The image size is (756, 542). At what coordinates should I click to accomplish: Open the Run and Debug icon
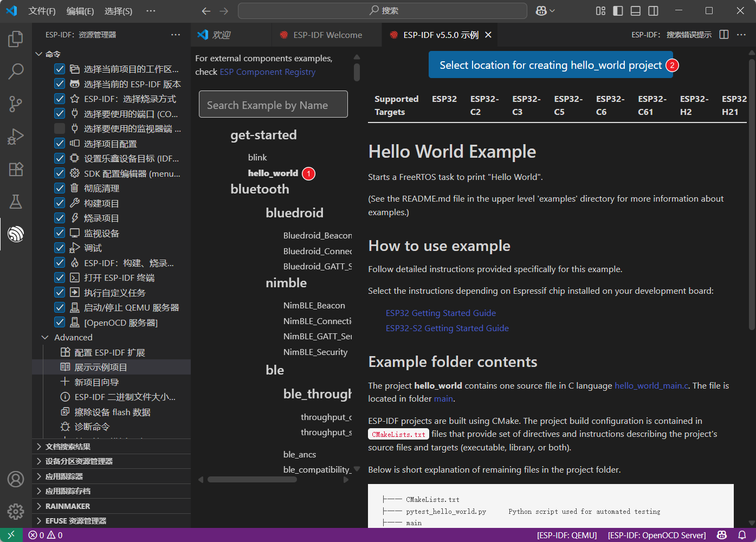click(x=16, y=137)
